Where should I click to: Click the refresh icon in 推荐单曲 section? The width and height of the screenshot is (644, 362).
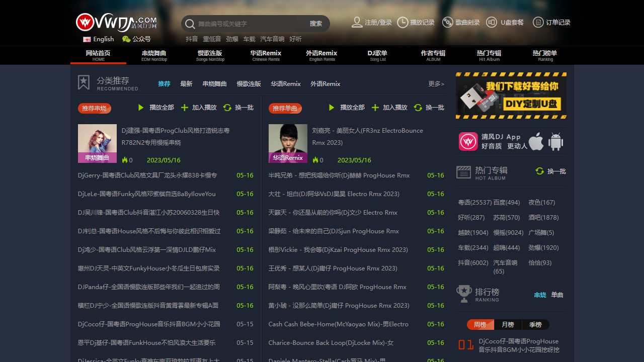pos(418,108)
